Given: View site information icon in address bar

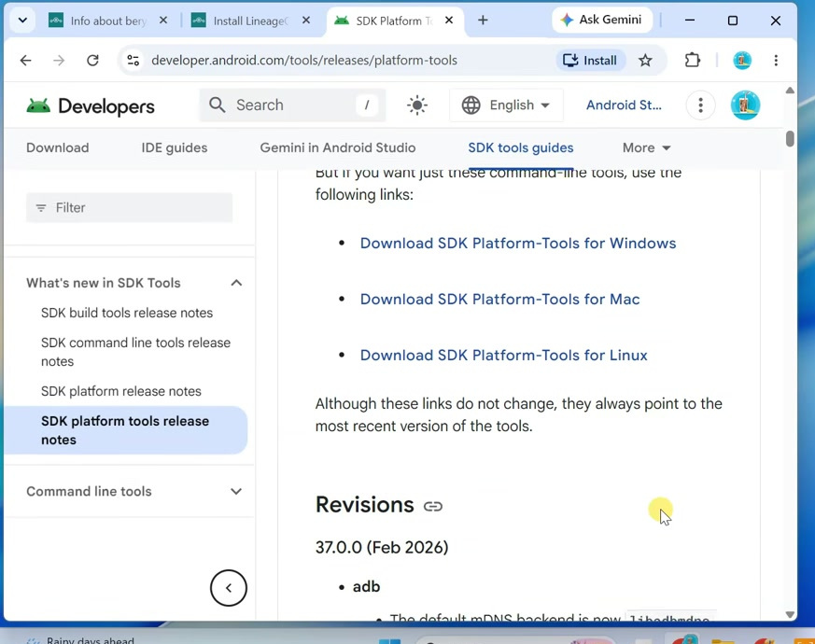Looking at the screenshot, I should tap(133, 61).
